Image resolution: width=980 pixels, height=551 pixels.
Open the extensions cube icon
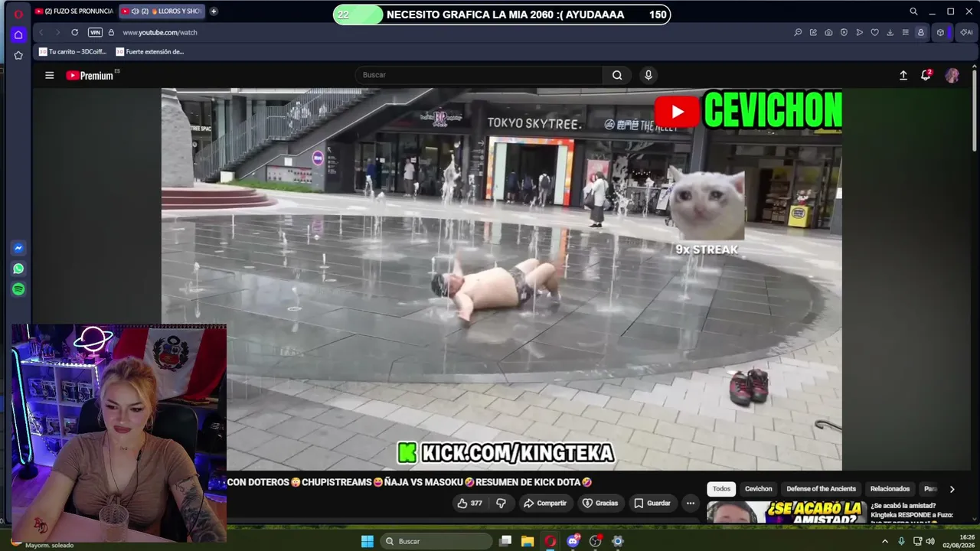pos(940,32)
